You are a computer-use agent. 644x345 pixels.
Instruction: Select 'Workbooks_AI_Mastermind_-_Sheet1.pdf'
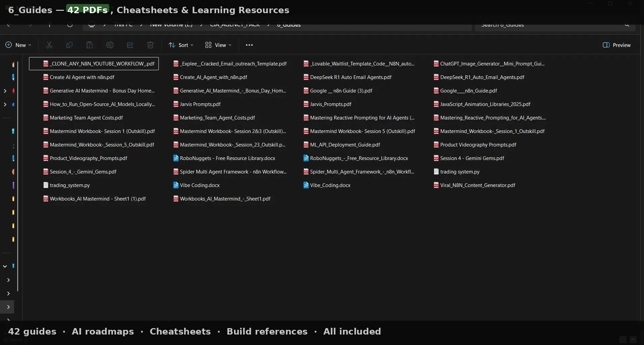(x=222, y=198)
